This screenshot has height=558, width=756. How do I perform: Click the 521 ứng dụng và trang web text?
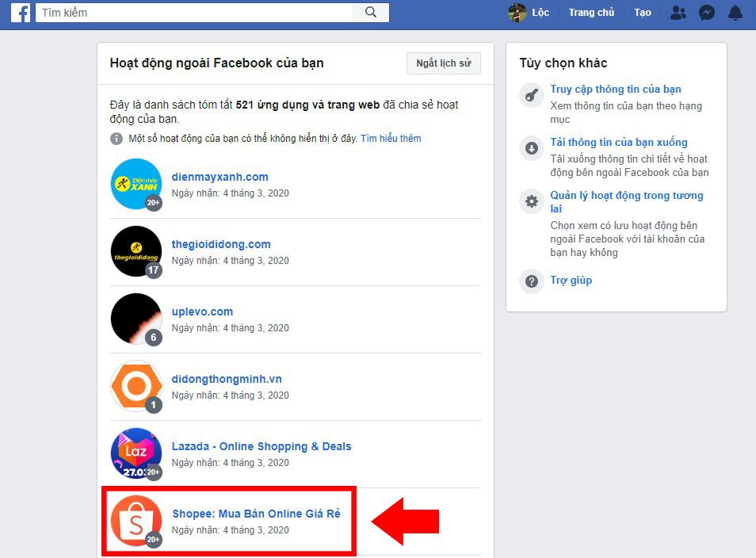pyautogui.click(x=307, y=105)
